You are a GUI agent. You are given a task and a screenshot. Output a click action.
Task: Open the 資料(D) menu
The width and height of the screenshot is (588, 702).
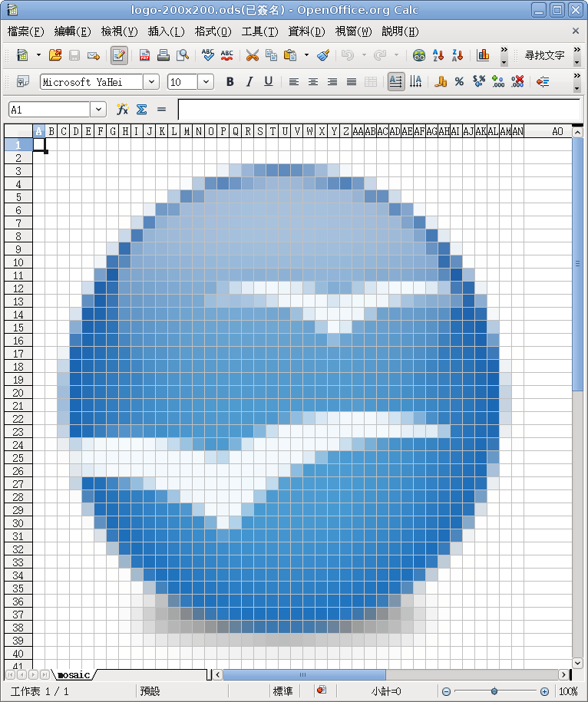[306, 31]
